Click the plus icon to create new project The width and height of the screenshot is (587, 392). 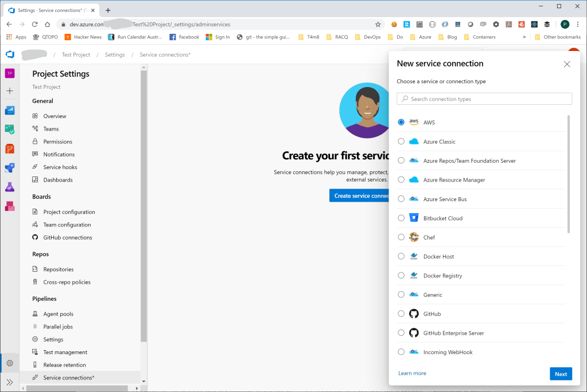tap(9, 91)
